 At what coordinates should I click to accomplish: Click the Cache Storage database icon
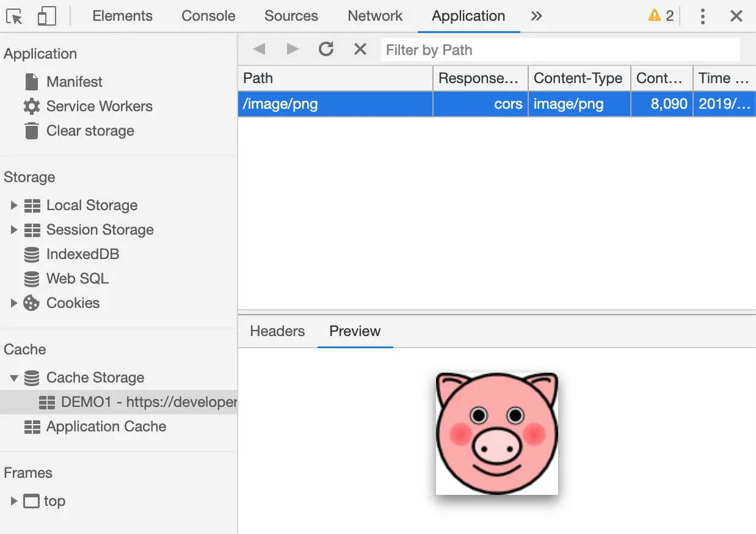coord(32,378)
